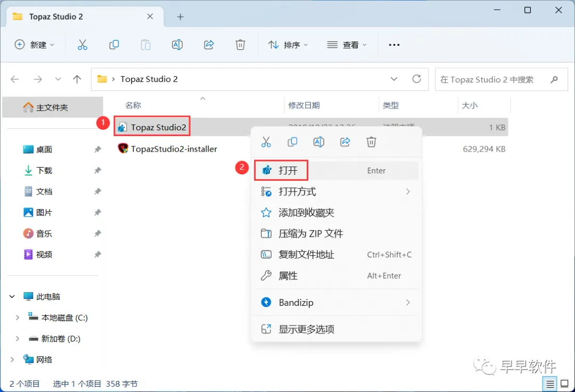Open 视频 in the sidebar
This screenshot has width=575, height=392.
point(44,254)
